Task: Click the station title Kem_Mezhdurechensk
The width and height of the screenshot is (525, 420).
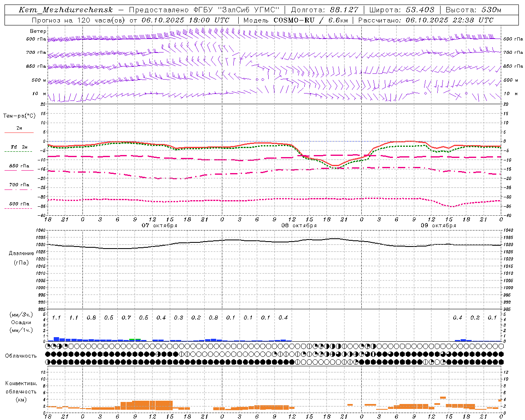Action: point(66,10)
